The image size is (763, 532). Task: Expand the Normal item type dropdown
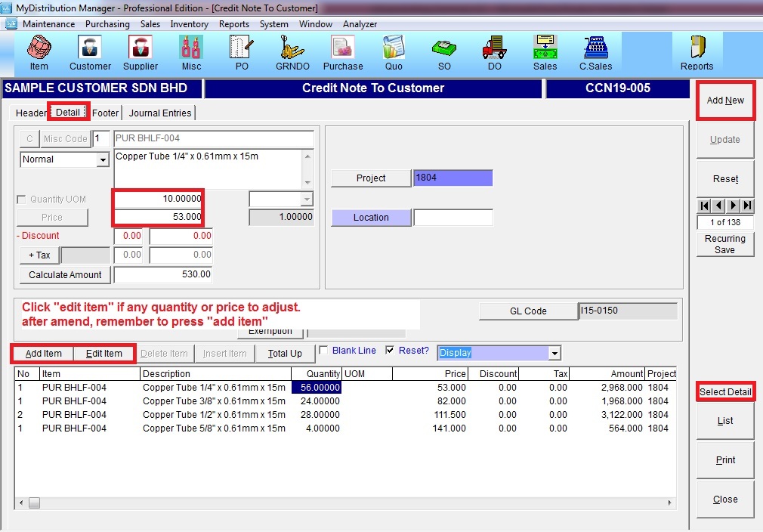pyautogui.click(x=103, y=160)
